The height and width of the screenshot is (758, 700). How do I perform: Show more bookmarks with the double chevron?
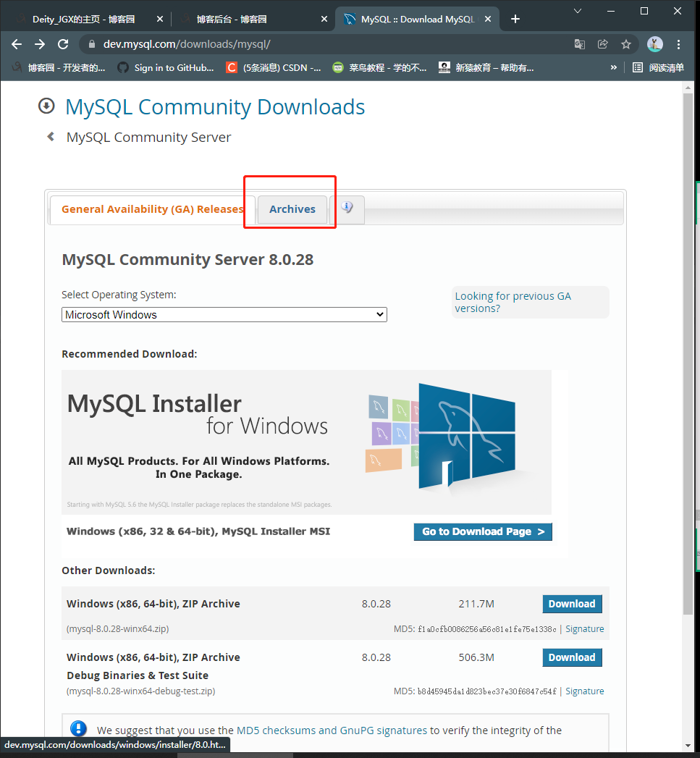coord(613,67)
